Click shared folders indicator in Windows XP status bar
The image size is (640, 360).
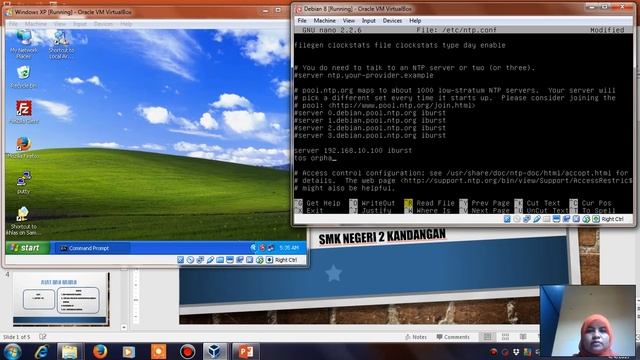[x=220, y=260]
